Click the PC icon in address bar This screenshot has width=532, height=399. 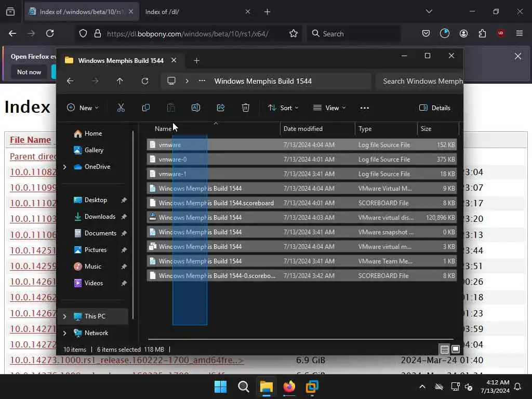tap(171, 81)
